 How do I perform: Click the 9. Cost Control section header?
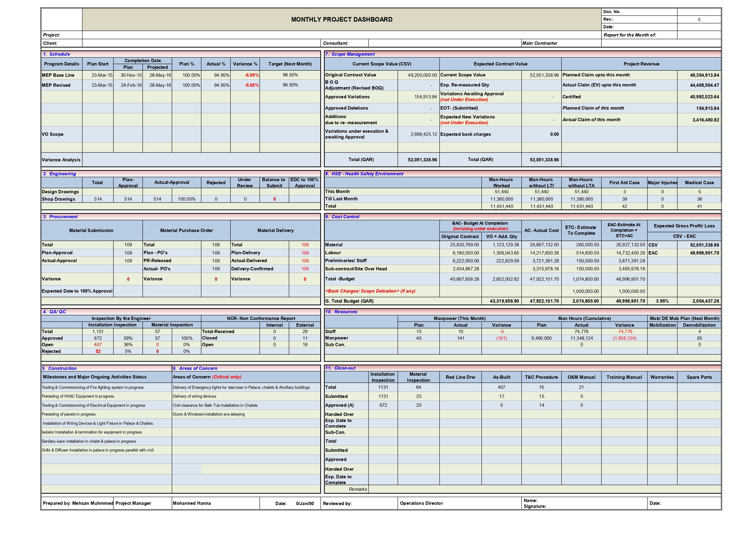tap(343, 216)
